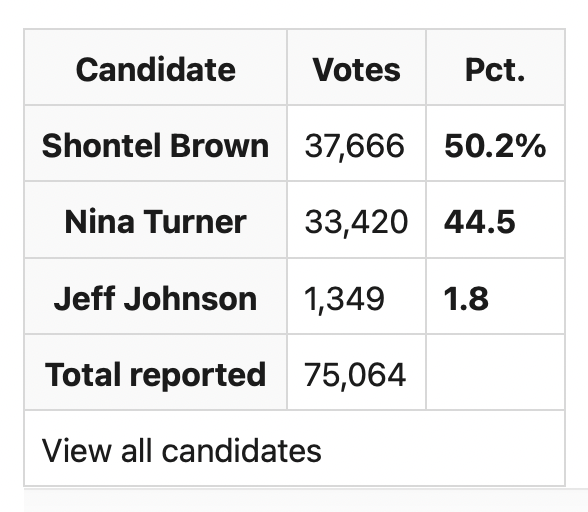Select the Shontel Brown name cell
Screen dimensions: 588x512
point(156,144)
